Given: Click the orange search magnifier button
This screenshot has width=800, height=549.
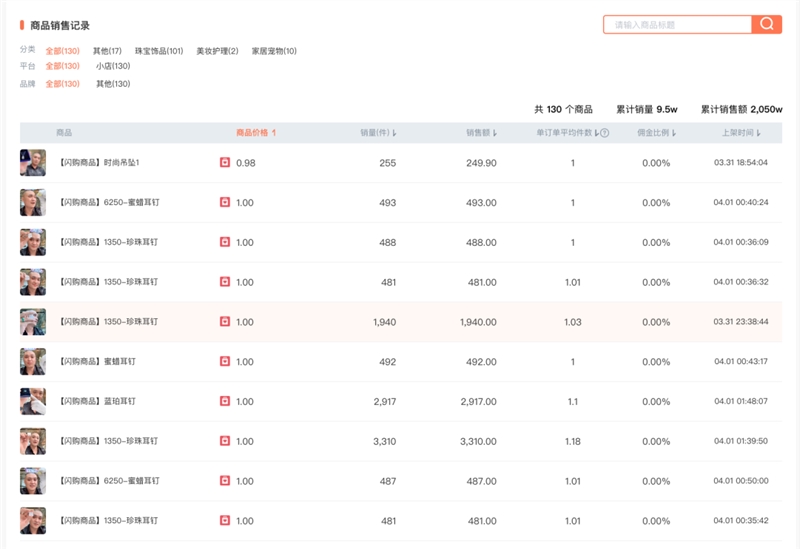Looking at the screenshot, I should [767, 25].
